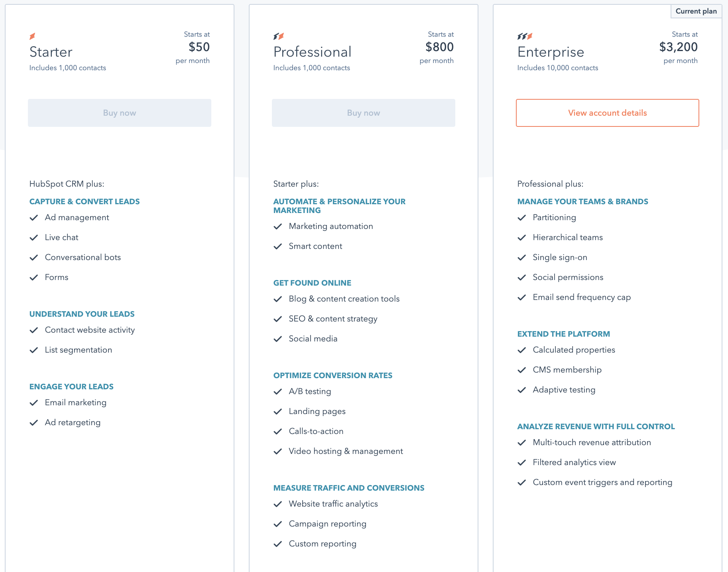This screenshot has height=572, width=728.
Task: Click the Enterprise plan triple-bolt icon
Action: (525, 36)
